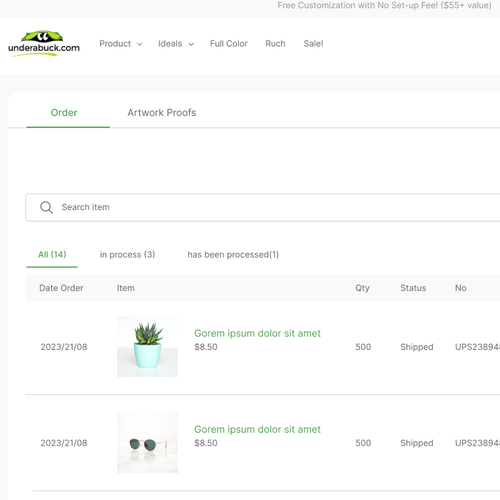Click the Status column header

click(x=413, y=288)
